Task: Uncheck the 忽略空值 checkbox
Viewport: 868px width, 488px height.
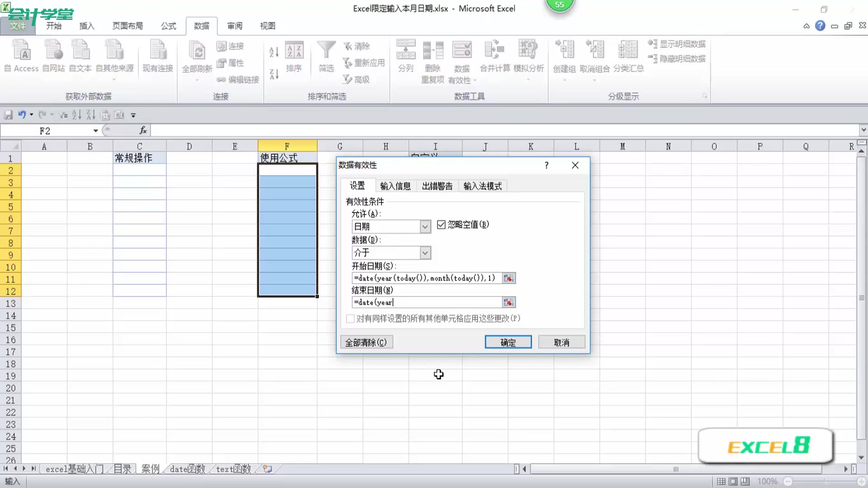Action: click(442, 225)
